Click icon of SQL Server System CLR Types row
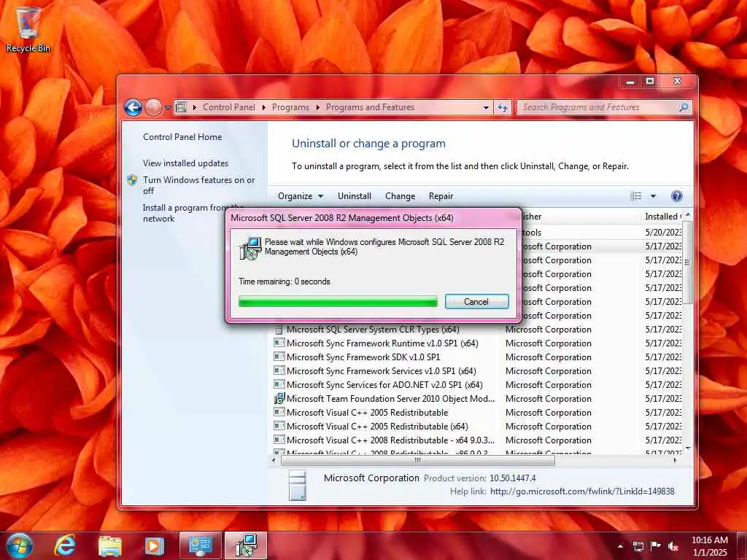The image size is (747, 560). pos(279,329)
